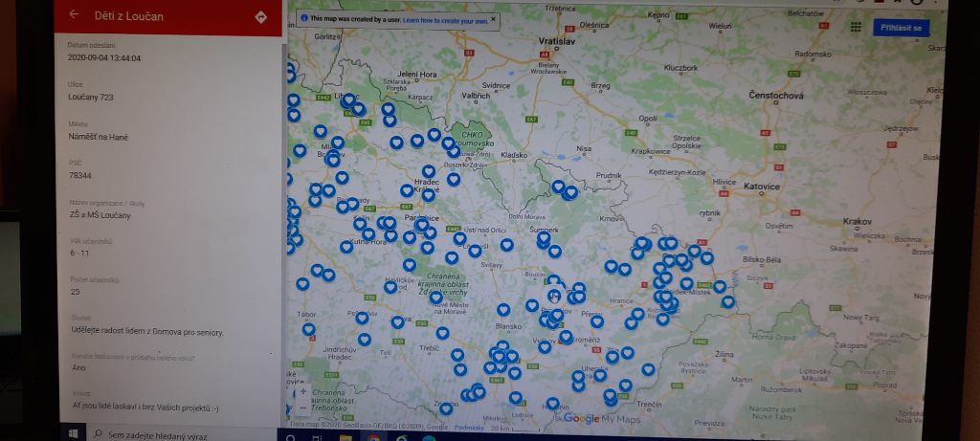980x441 pixels.
Task: Select heart marker near Kutná Hora
Action: tap(368, 233)
